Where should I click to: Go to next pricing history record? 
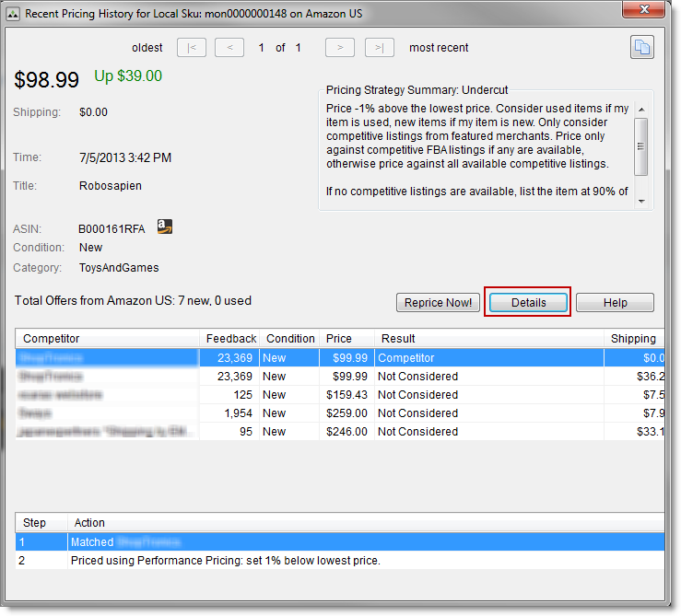pos(340,48)
